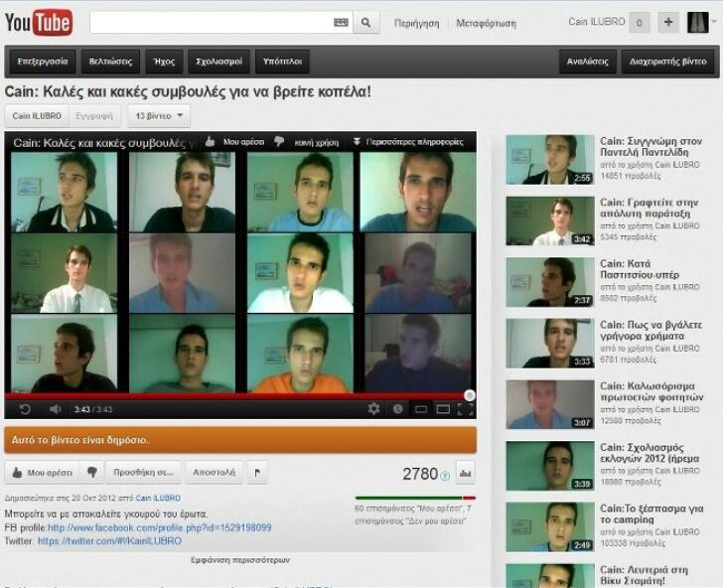This screenshot has height=588, width=723.
Task: Open the Βελτιώσεις tab
Action: [110, 62]
